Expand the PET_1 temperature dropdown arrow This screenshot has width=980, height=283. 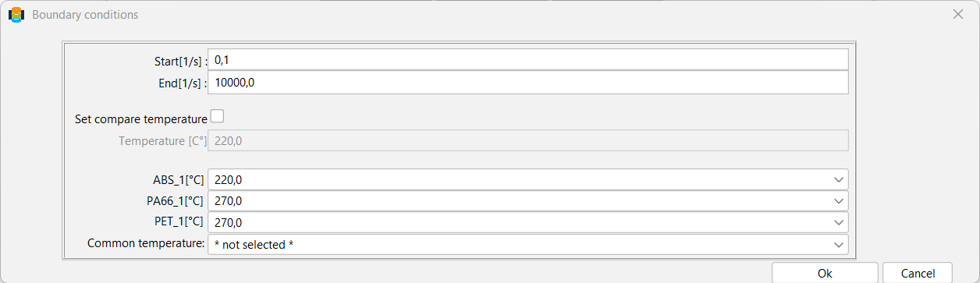click(839, 222)
